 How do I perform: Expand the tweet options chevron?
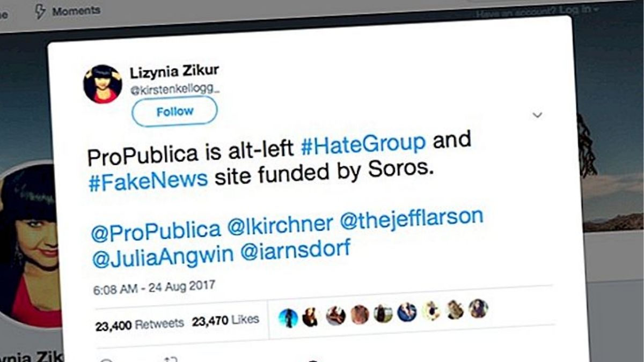coord(537,115)
